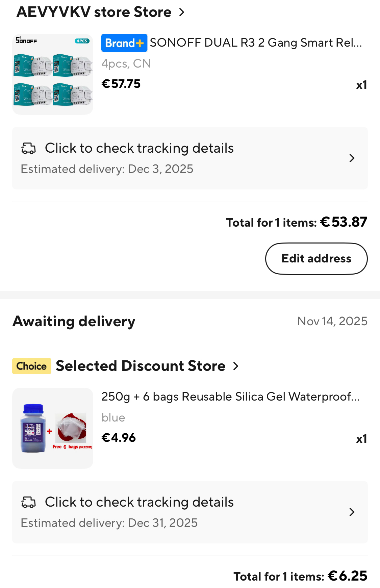Click the delivery truck icon for Dec 31 order

(x=28, y=502)
